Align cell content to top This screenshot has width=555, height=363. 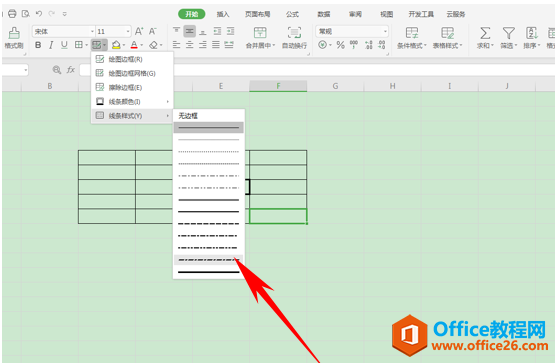pos(176,31)
